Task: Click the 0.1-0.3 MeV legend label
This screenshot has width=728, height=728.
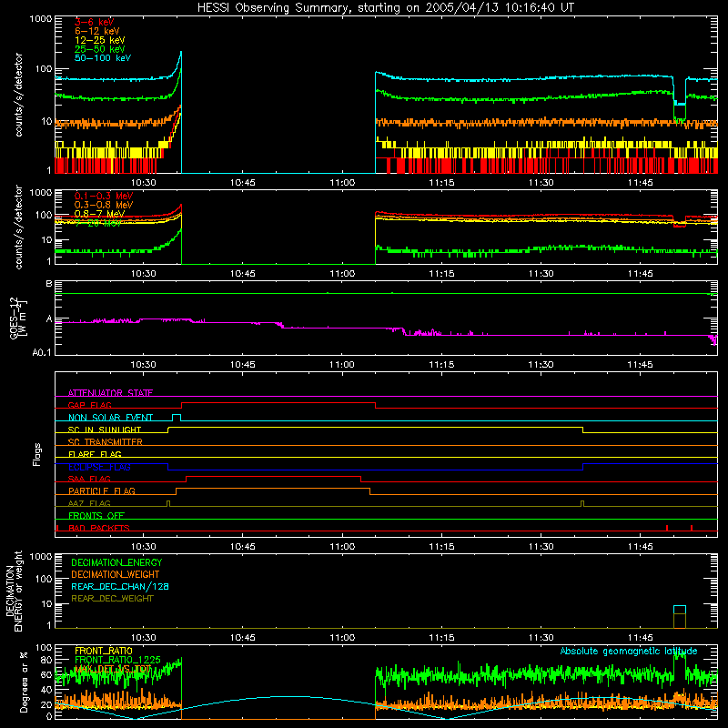Action: [x=104, y=196]
